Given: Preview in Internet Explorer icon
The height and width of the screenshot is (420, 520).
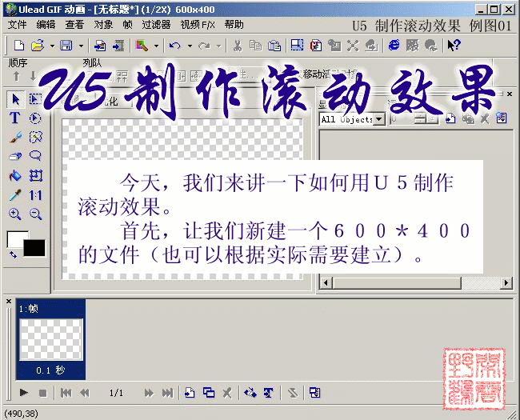Looking at the screenshot, I should (x=394, y=45).
